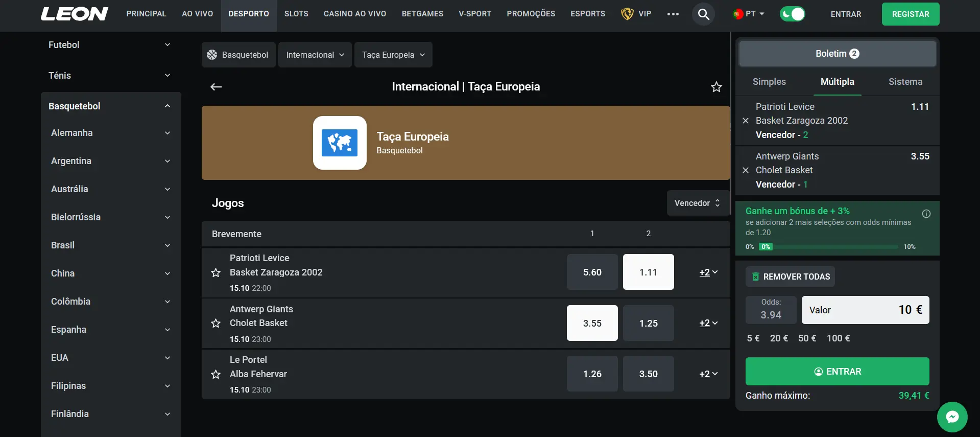Switch to Sistema bet tab
Image resolution: width=980 pixels, height=437 pixels.
[905, 82]
